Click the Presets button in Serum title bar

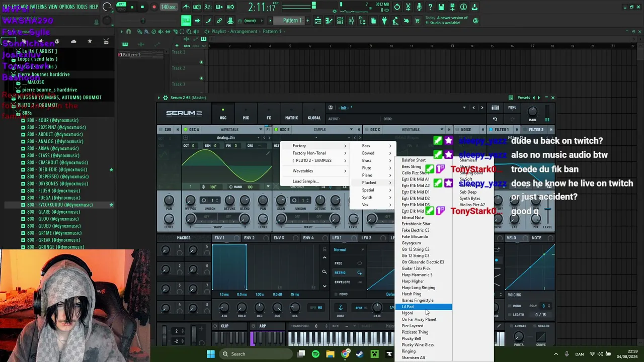(524, 98)
